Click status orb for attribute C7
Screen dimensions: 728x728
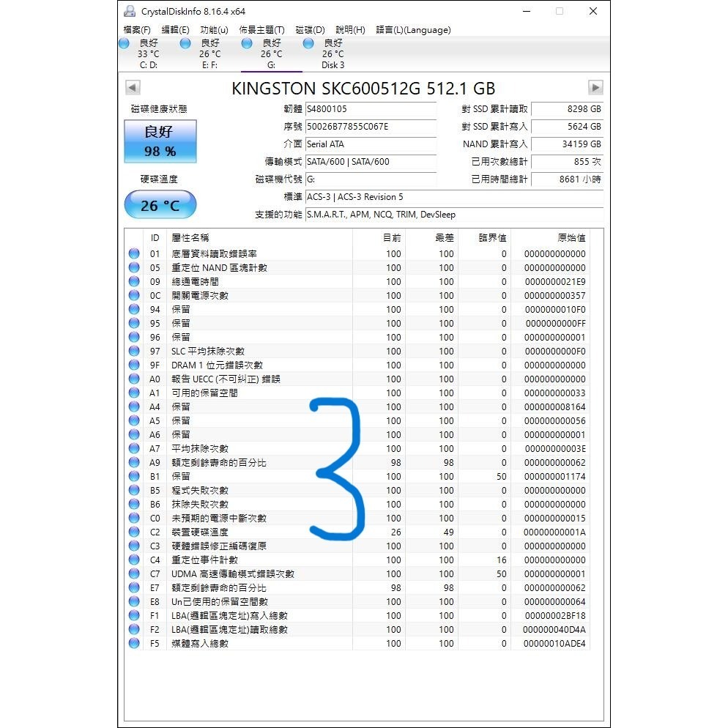pyautogui.click(x=134, y=574)
